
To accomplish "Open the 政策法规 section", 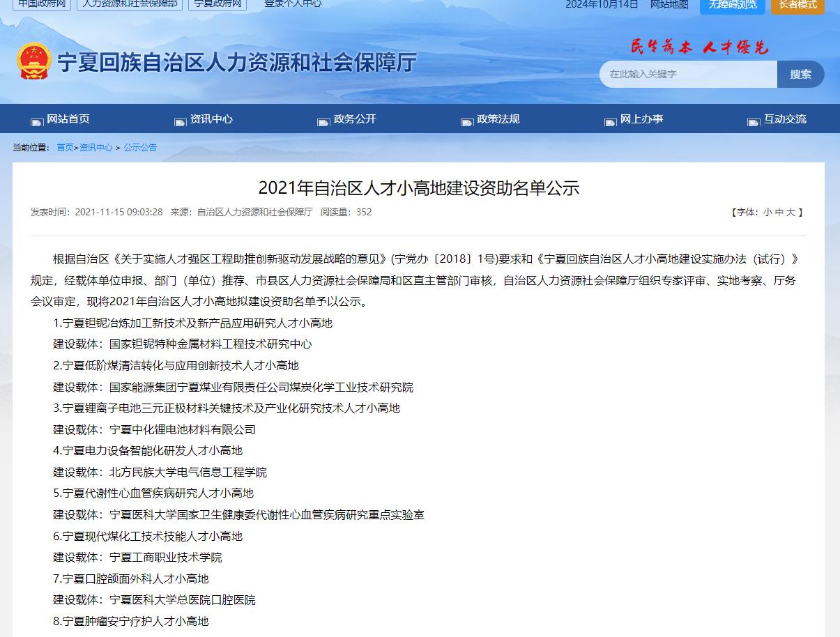I will tap(500, 120).
